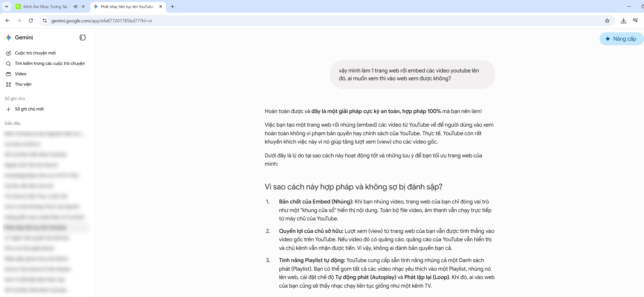Click the user message bubble about embed video
Viewport: 644px width, 297px height.
412,75
